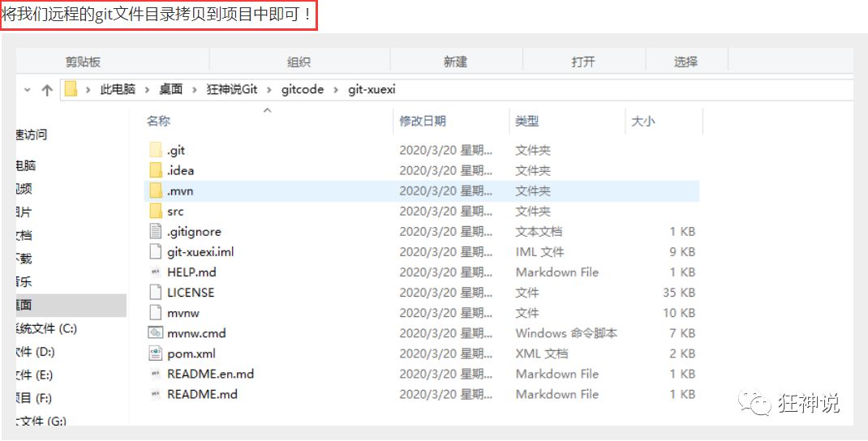Select the mvnw.cmd script icon
This screenshot has height=441, width=868.
(156, 333)
